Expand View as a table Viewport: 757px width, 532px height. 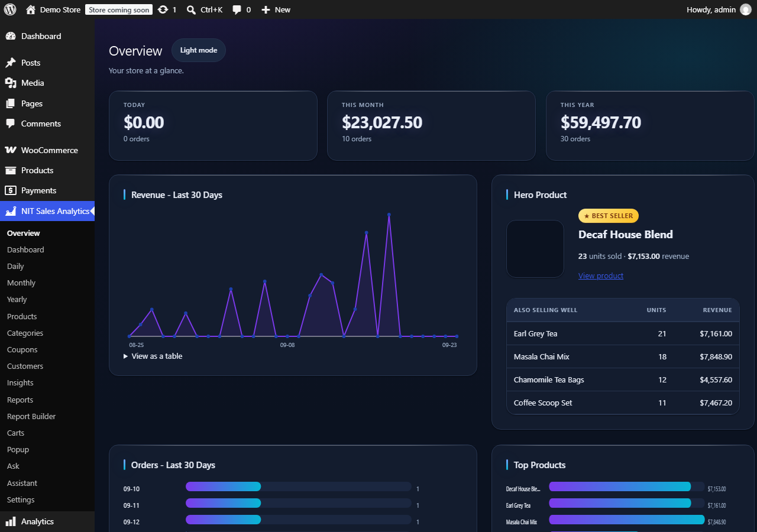click(x=153, y=356)
